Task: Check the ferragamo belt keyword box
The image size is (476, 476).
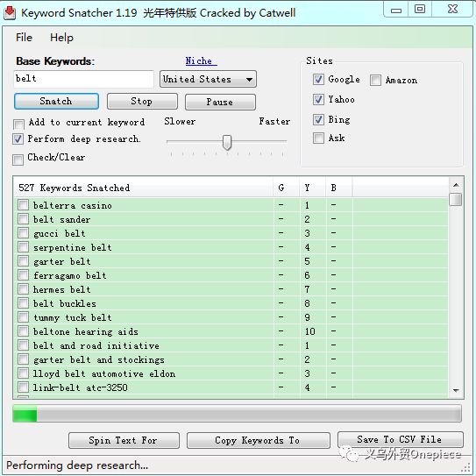Action: [x=23, y=275]
